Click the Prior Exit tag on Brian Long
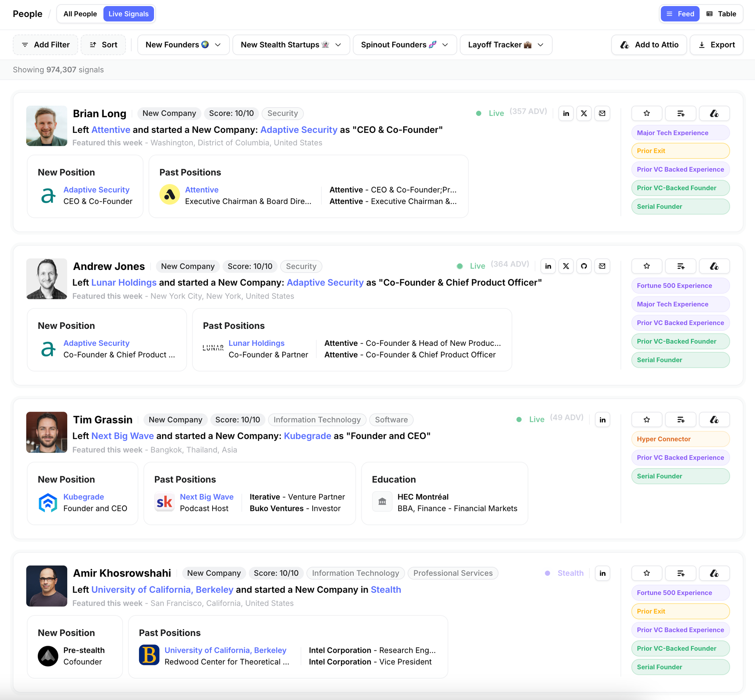This screenshot has height=700, width=755. point(680,151)
